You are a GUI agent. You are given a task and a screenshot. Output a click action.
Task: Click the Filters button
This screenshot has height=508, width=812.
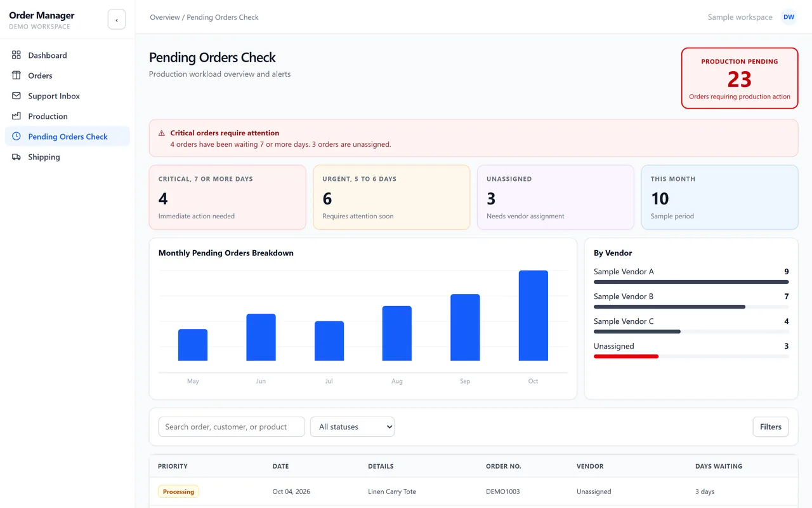771,427
